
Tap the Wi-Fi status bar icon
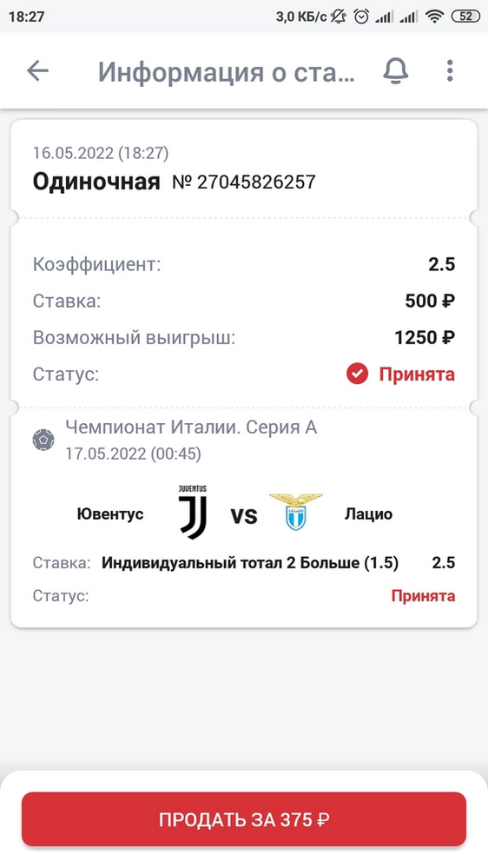(435, 17)
